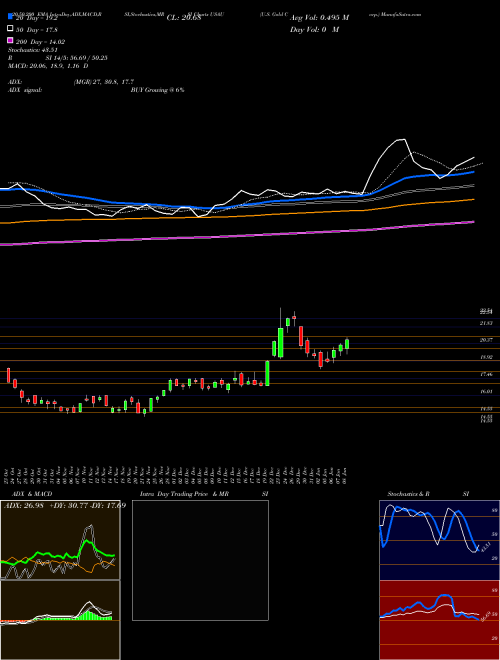Viewport: 500px width, 660px height.
Task: Click the 'Day Vol: 0 M' label
Action: point(314,30)
